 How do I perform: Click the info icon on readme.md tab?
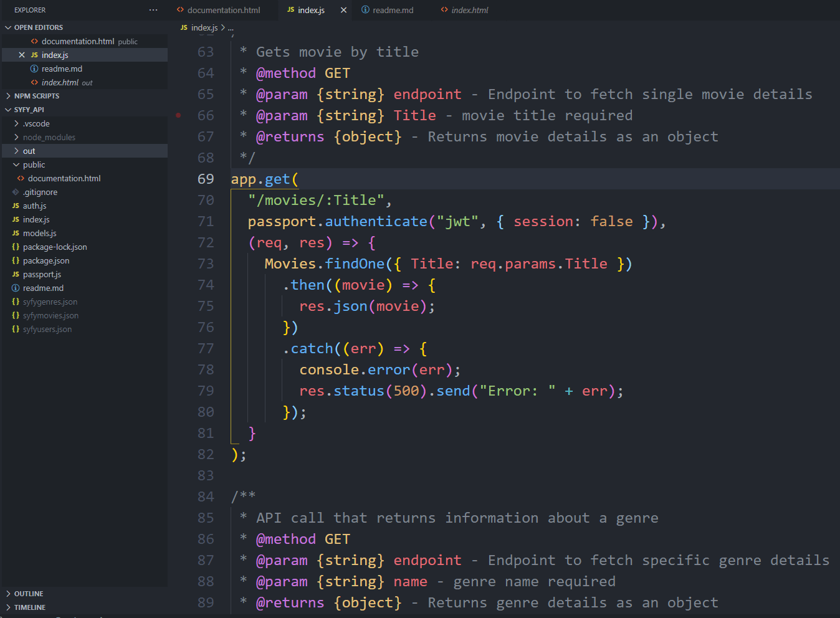(x=365, y=10)
